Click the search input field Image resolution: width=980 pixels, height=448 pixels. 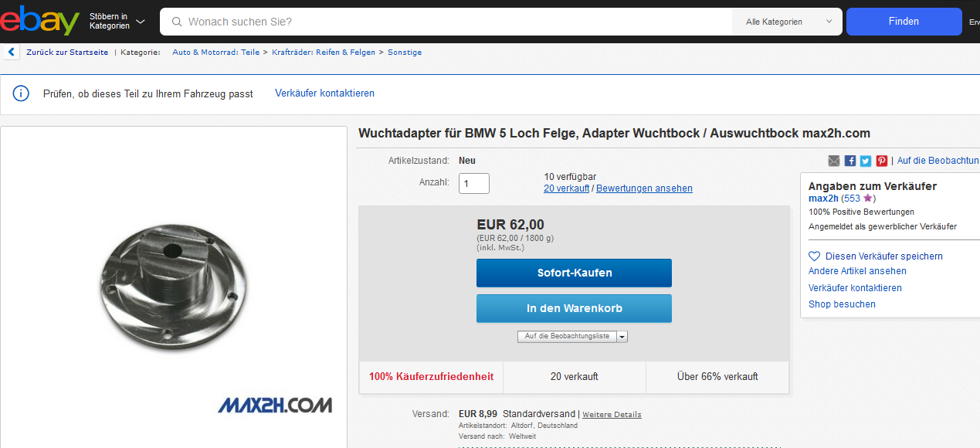(x=456, y=22)
